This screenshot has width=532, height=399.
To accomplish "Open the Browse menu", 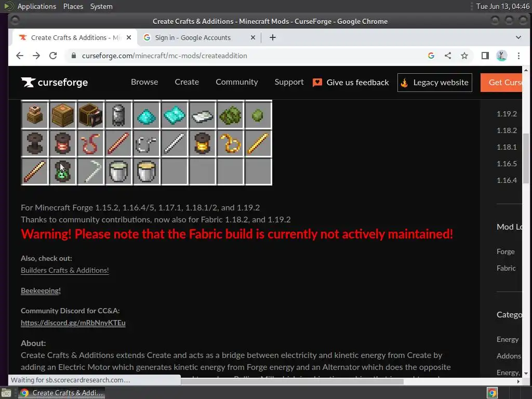I will [144, 82].
